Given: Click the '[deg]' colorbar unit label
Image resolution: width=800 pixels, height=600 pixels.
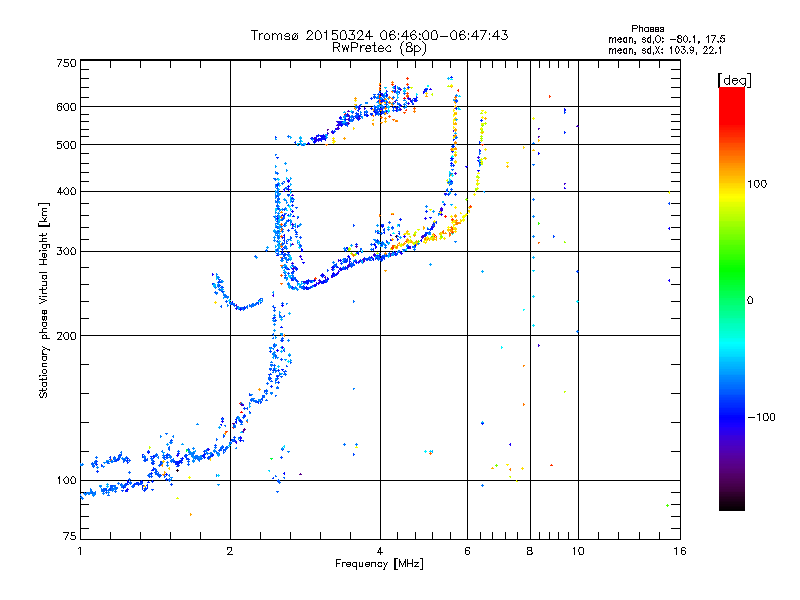Looking at the screenshot, I should click(x=734, y=80).
